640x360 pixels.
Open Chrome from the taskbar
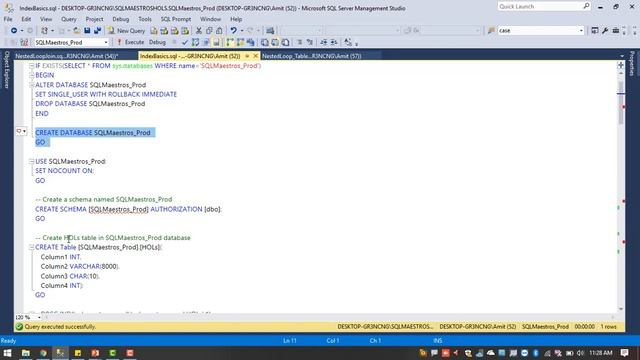pos(43,353)
